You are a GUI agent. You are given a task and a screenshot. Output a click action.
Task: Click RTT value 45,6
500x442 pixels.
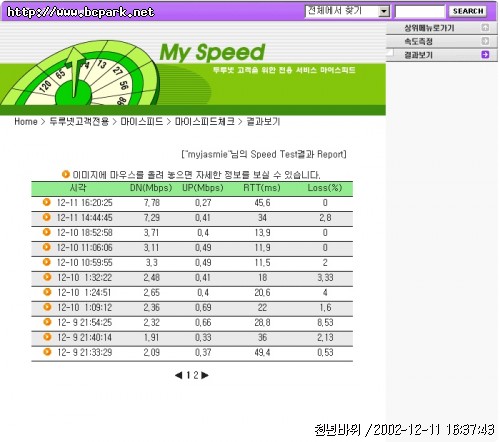262,203
